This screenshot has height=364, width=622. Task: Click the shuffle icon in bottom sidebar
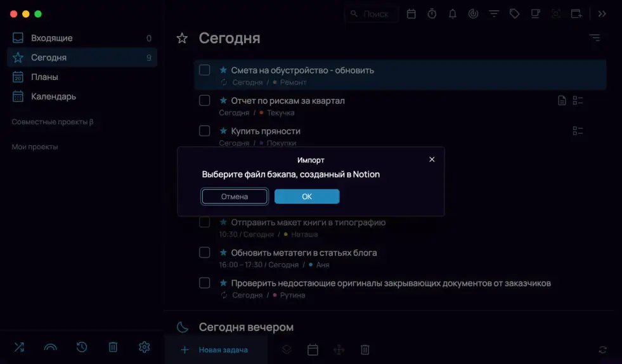(19, 347)
